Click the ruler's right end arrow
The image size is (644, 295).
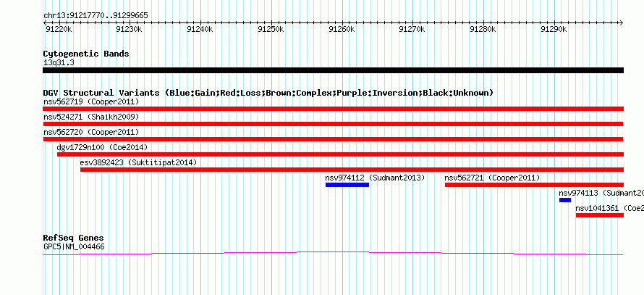(x=622, y=22)
